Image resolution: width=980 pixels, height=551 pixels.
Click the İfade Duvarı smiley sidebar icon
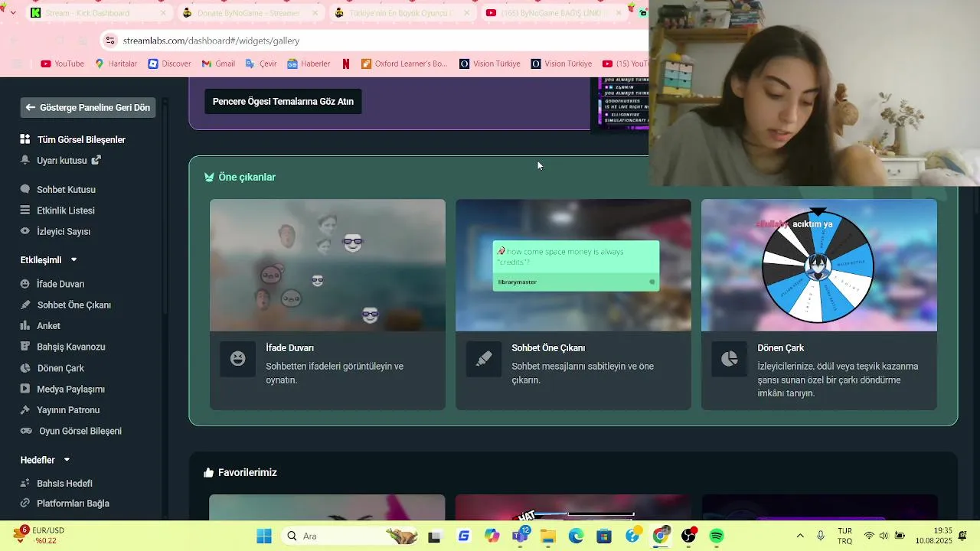click(x=25, y=284)
